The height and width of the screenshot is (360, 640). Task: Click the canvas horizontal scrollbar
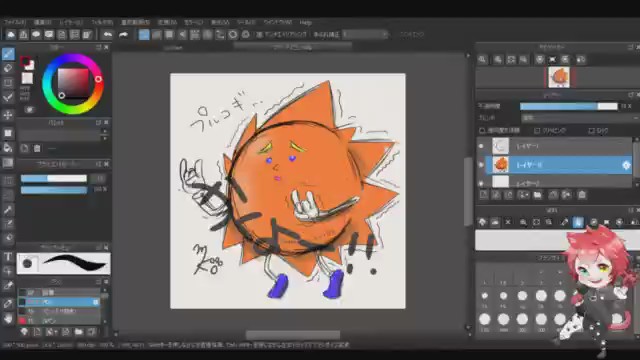[293, 335]
